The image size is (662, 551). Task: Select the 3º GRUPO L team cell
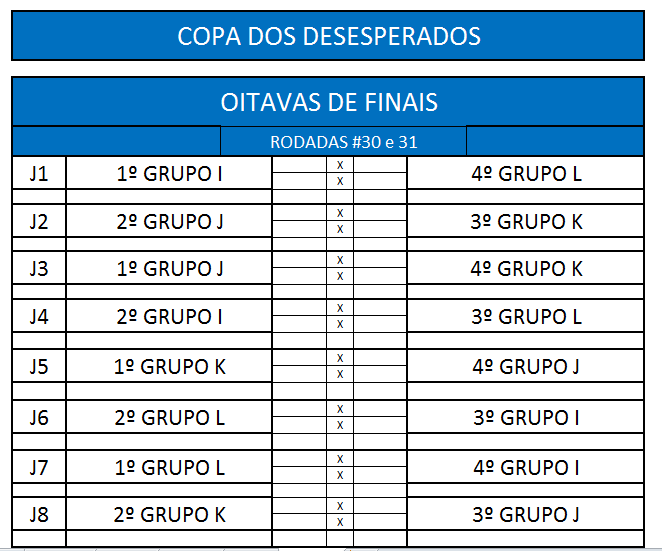pyautogui.click(x=525, y=316)
